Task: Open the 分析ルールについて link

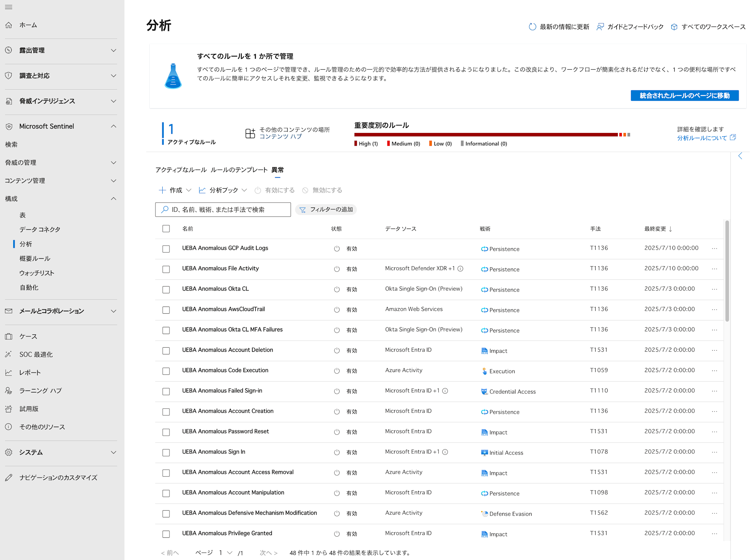Action: [702, 138]
